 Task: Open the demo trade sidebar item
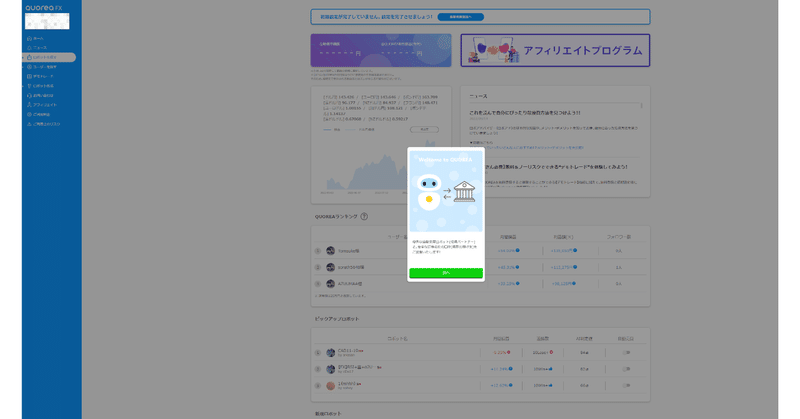click(x=40, y=76)
